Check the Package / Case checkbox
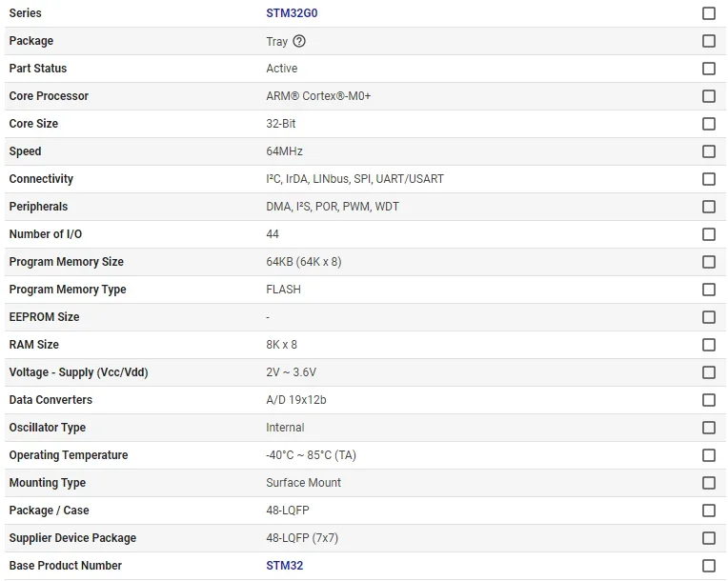The height and width of the screenshot is (581, 728). click(709, 510)
